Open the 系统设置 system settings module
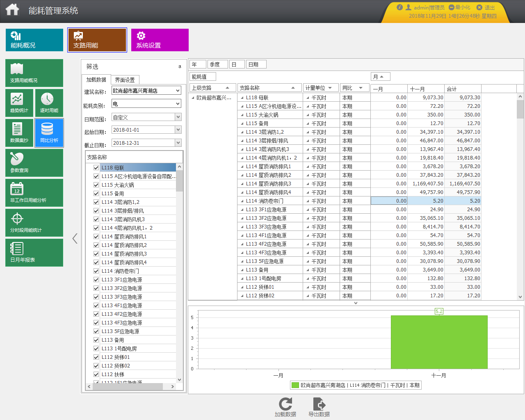 (160, 40)
